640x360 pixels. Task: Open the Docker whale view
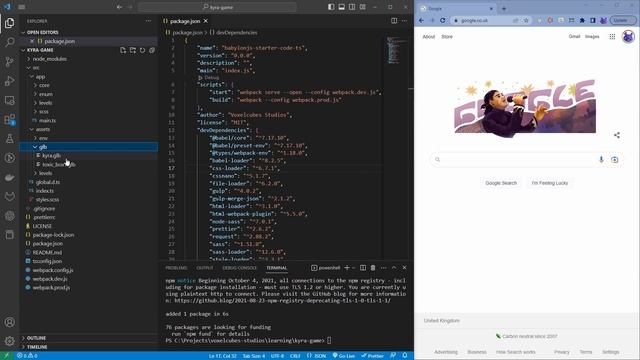(x=9, y=178)
